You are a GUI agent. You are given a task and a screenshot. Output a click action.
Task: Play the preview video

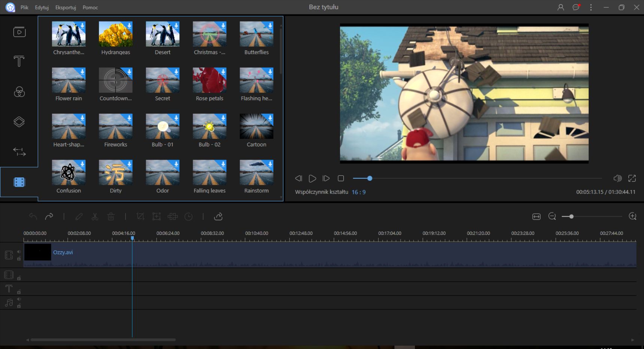pos(312,179)
